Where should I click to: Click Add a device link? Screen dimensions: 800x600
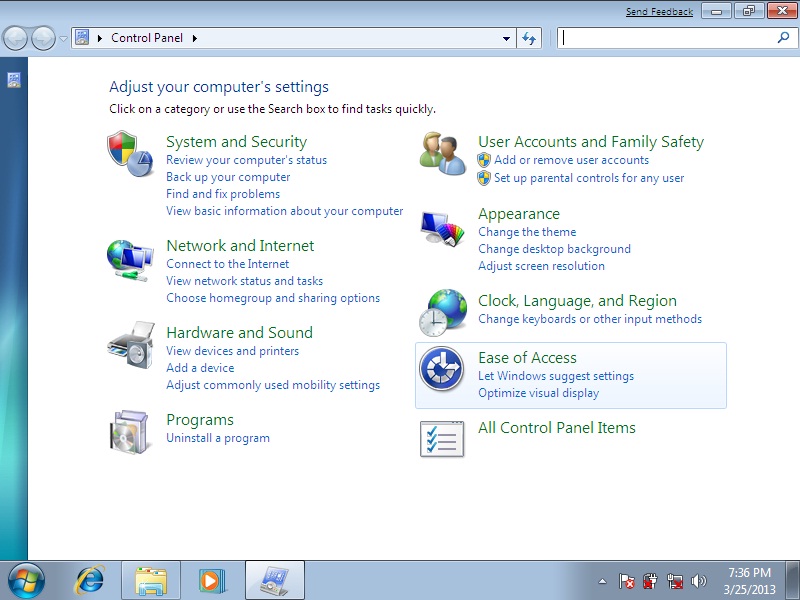[x=200, y=367]
